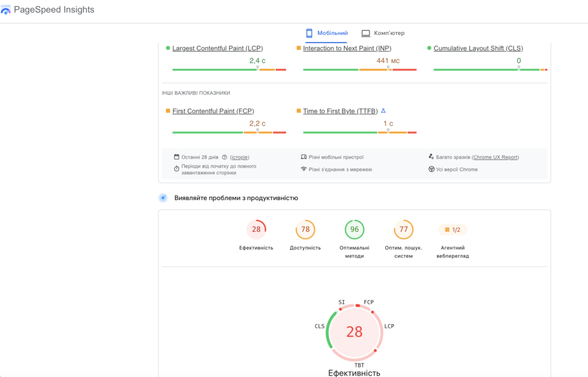Open the Cumulative Layout Shift (CLS) link

pyautogui.click(x=478, y=48)
